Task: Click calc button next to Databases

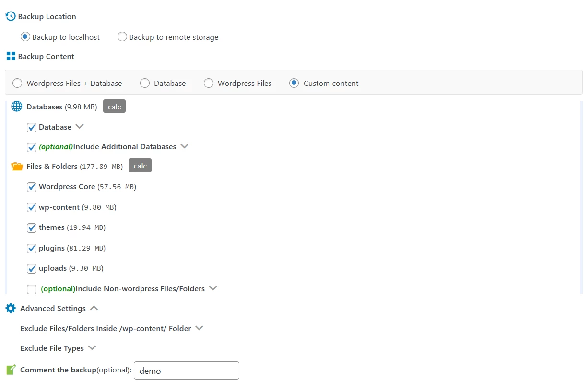Action: [x=114, y=107]
